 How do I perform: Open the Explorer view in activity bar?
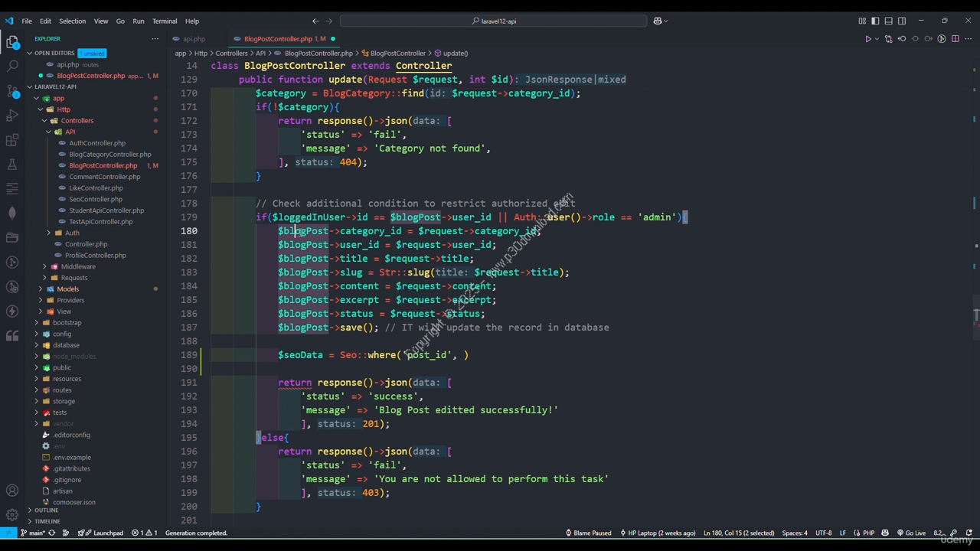(12, 43)
